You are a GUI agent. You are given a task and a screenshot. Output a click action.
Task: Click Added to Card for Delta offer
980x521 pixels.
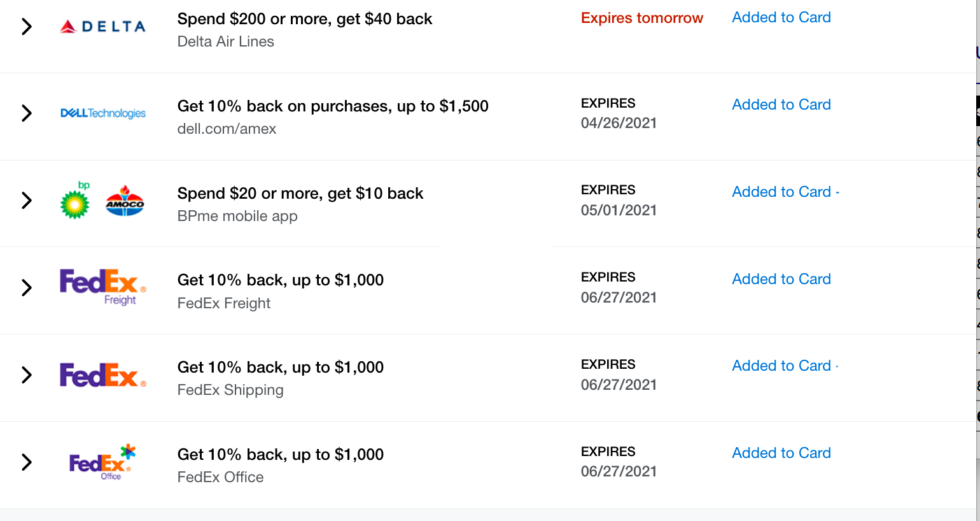[781, 18]
